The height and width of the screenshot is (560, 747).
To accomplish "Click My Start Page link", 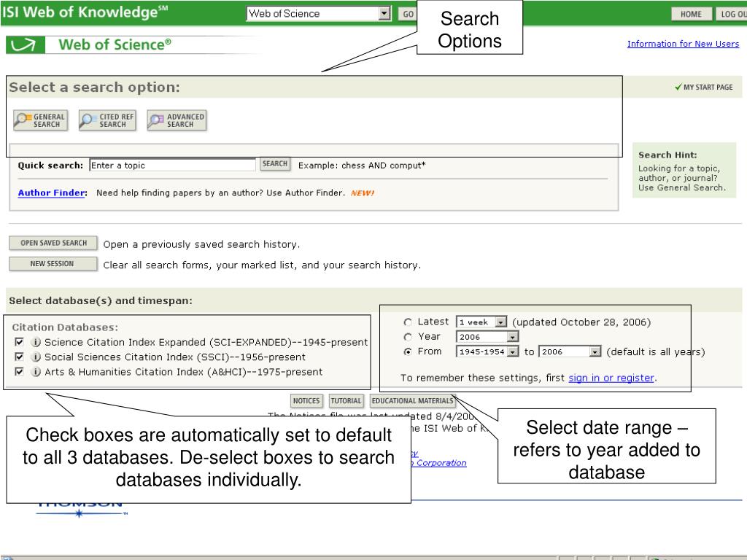I will point(708,87).
